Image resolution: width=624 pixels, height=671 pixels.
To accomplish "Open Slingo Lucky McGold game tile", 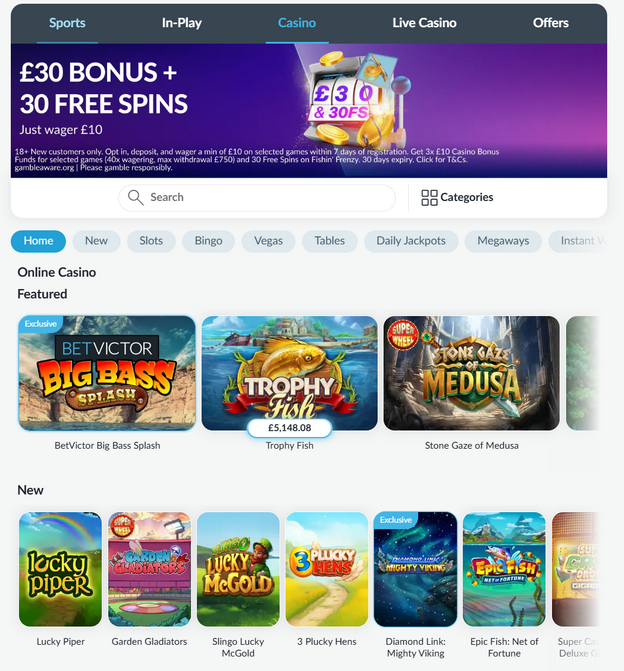I will (x=238, y=569).
